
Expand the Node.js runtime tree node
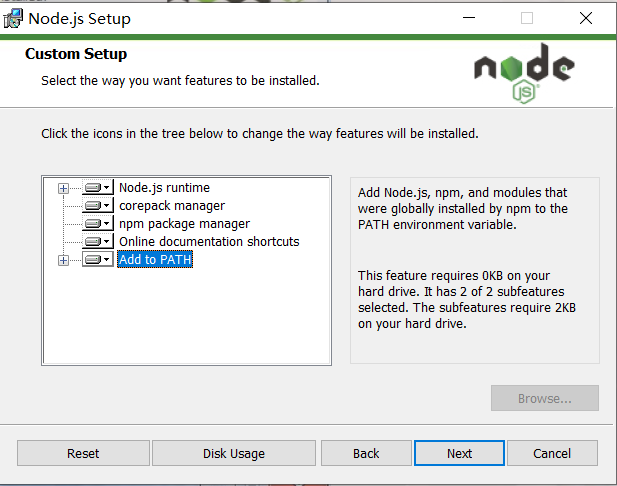tap(63, 188)
